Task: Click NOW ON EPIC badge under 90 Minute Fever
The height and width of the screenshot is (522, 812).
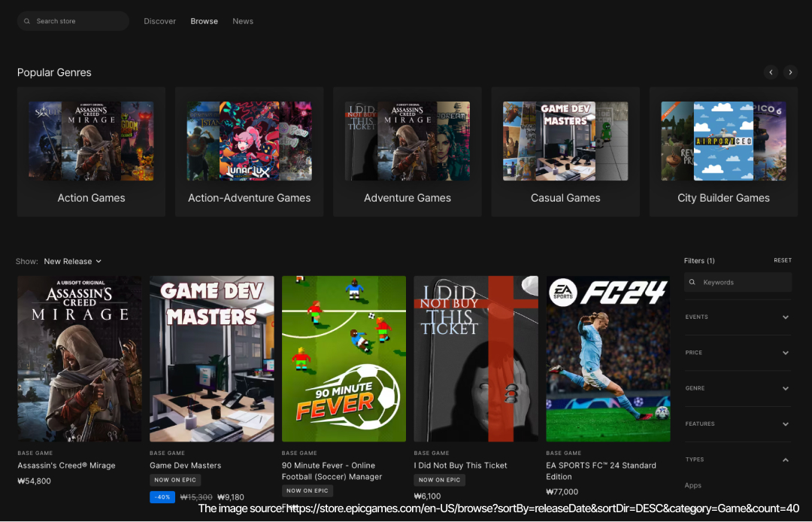Action: (307, 490)
